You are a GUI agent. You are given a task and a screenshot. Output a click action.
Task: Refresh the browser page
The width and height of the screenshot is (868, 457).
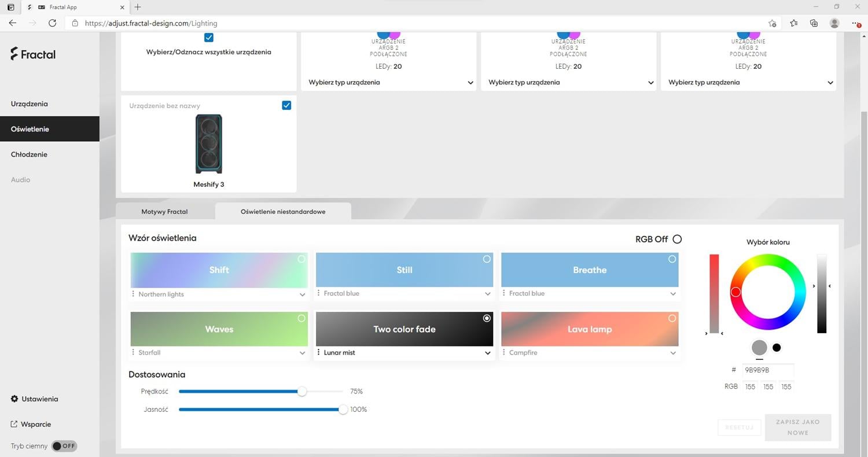coord(52,23)
